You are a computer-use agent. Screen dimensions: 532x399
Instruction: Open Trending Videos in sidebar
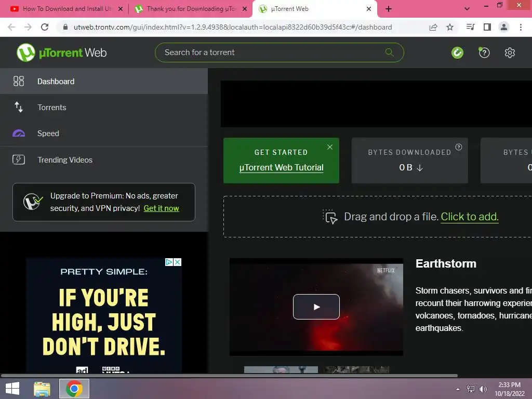pos(104,159)
